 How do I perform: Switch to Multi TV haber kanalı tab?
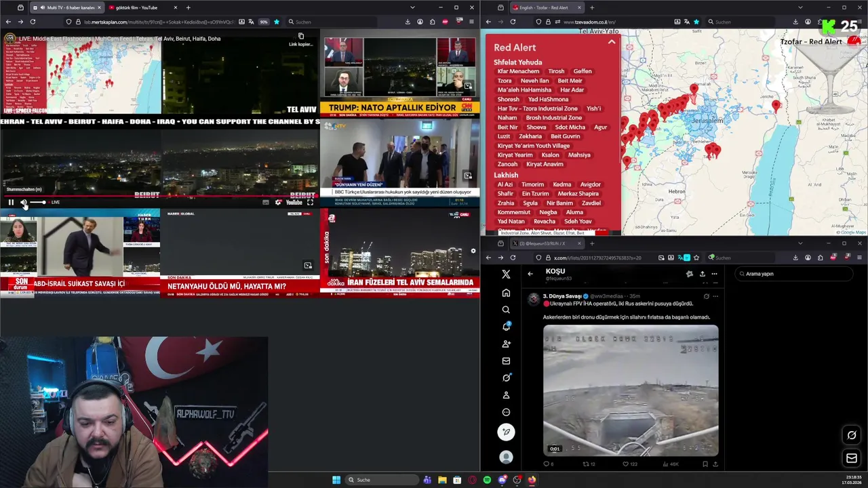[66, 7]
